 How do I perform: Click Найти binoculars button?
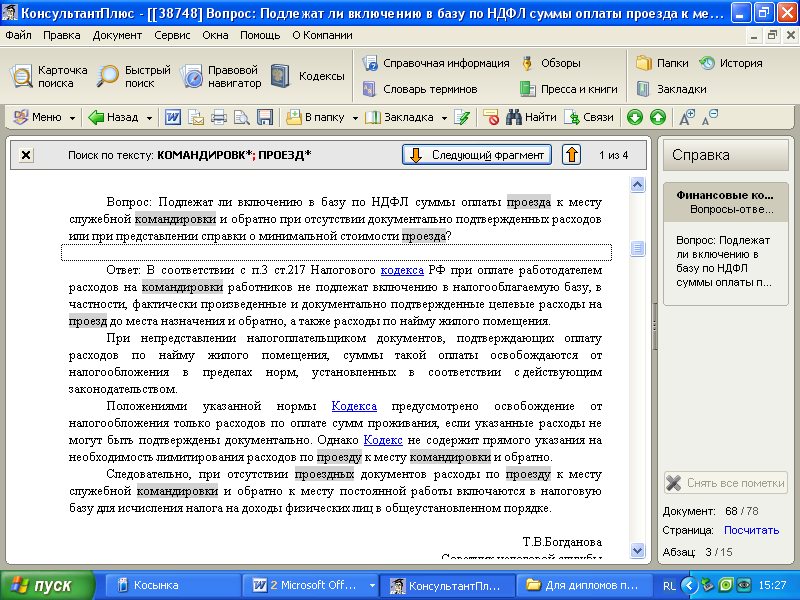[x=531, y=117]
